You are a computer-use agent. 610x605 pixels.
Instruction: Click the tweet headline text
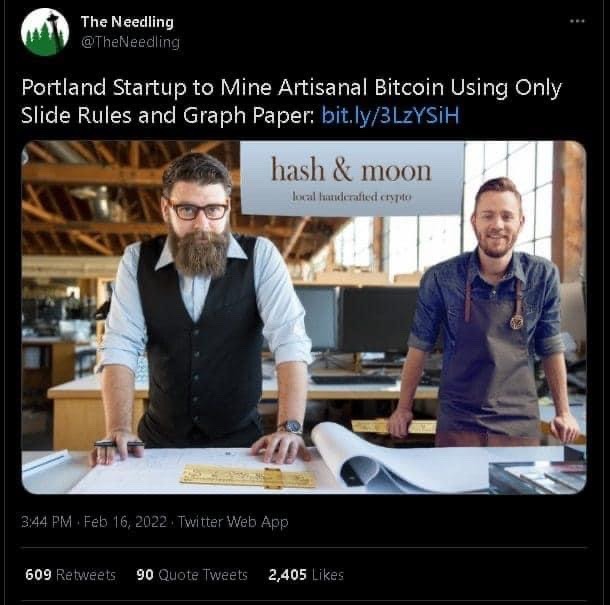pos(291,101)
